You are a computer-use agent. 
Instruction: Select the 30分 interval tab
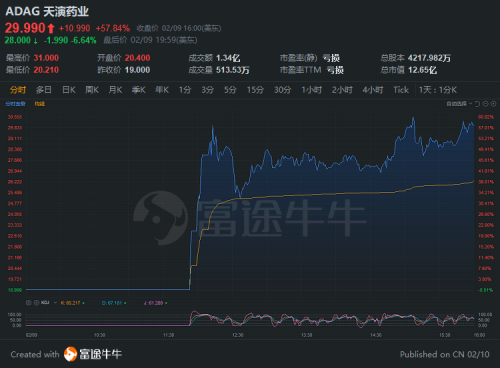click(x=283, y=90)
